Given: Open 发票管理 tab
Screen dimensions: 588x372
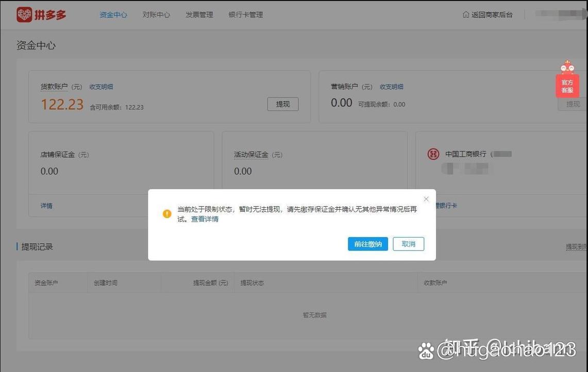Looking at the screenshot, I should click(199, 14).
